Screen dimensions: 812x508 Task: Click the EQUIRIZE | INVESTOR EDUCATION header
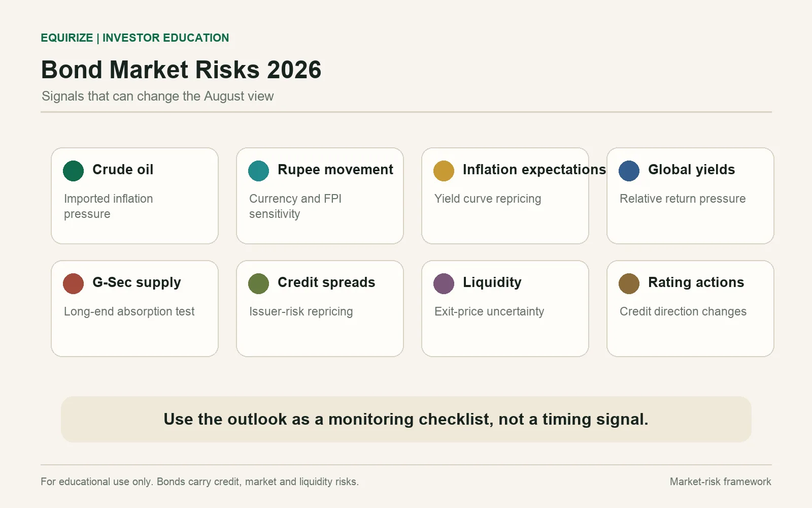pos(135,38)
